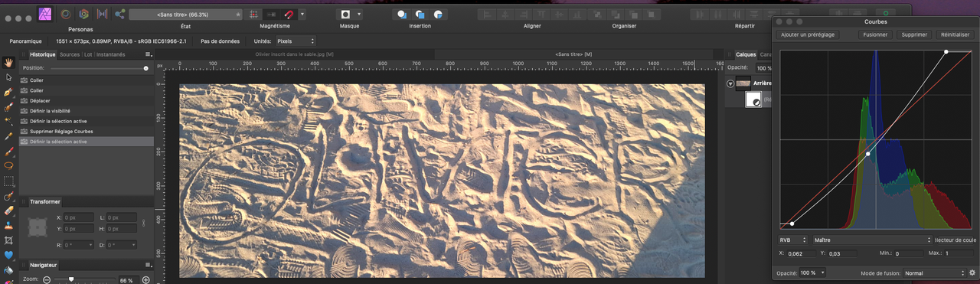The width and height of the screenshot is (980, 284).
Task: Click the Navigateur zoom in plus button
Action: [145, 280]
